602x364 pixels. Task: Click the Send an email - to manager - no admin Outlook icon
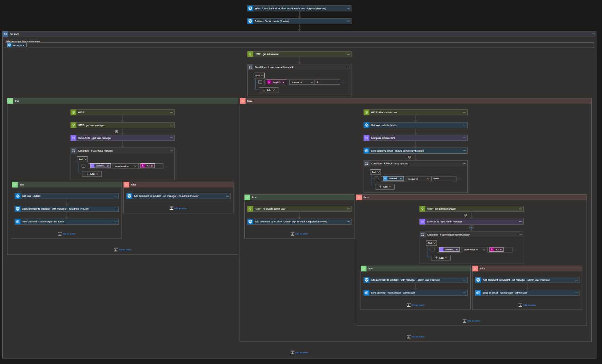(x=18, y=221)
